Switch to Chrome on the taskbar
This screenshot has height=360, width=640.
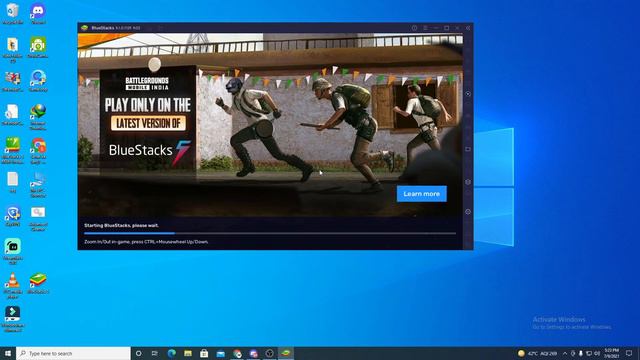237,353
